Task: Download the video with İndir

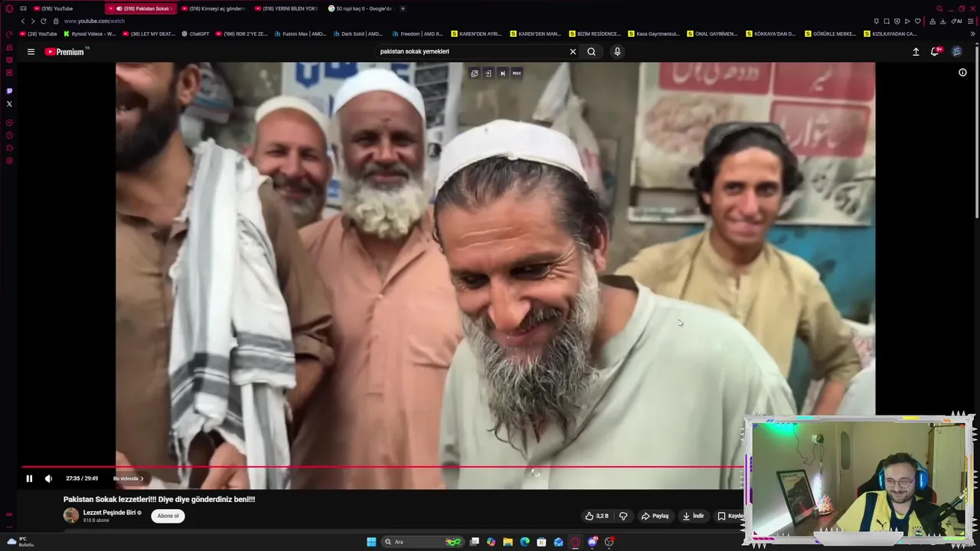Action: (x=694, y=516)
